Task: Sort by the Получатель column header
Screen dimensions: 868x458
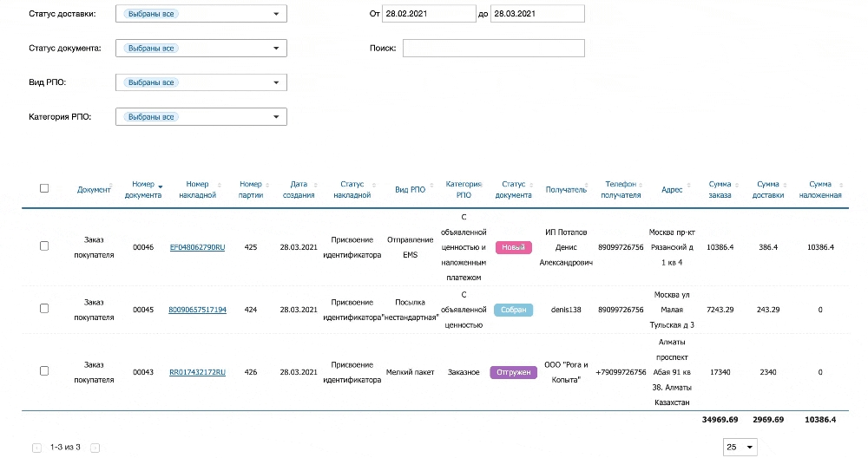Action: [x=565, y=190]
